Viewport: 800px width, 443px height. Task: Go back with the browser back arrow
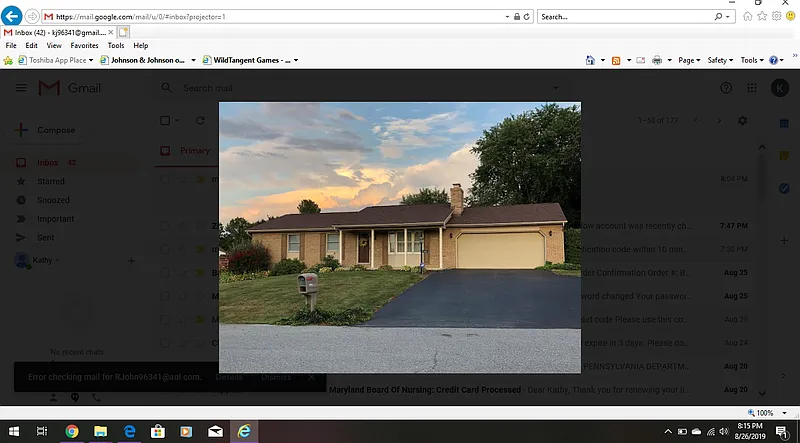click(x=11, y=16)
